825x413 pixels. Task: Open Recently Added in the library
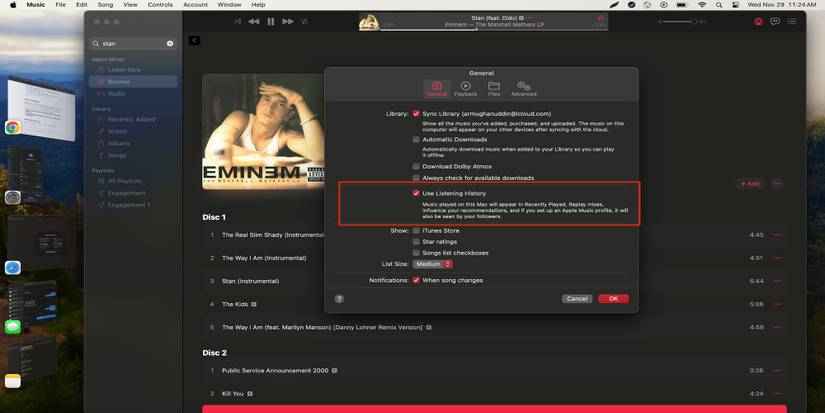point(133,119)
